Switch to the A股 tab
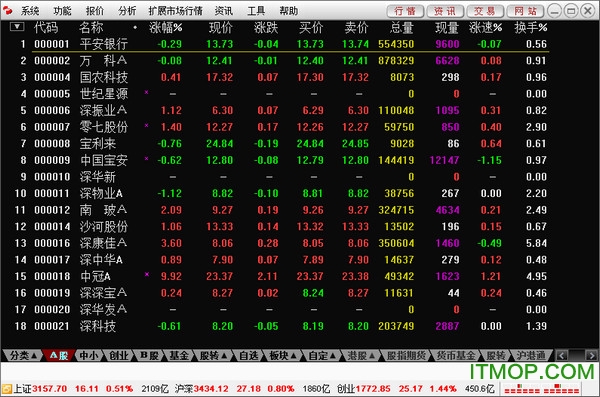Image resolution: width=600 pixels, height=397 pixels. pyautogui.click(x=59, y=356)
